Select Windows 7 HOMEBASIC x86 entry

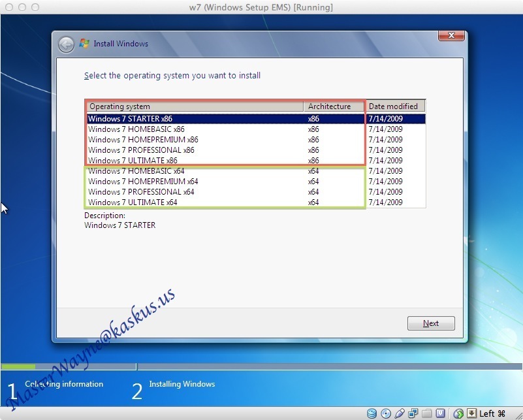tap(136, 129)
